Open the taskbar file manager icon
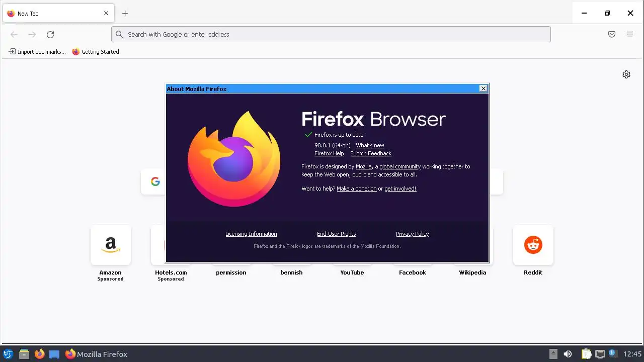644x362 pixels. [x=24, y=354]
